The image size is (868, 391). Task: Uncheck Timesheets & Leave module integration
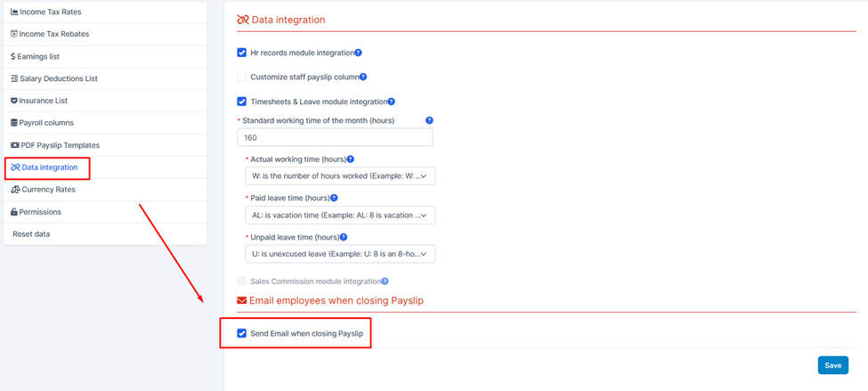241,102
